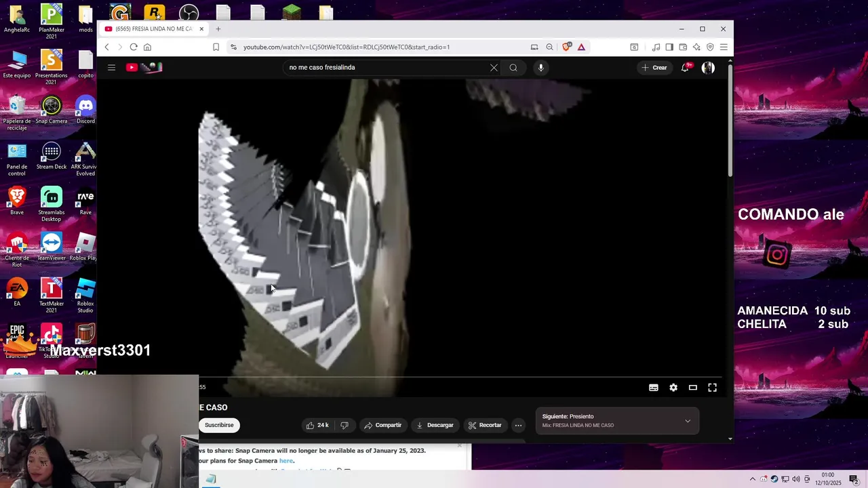868x488 pixels.
Task: Open YouTube notifications bell
Action: pyautogui.click(x=685, y=67)
